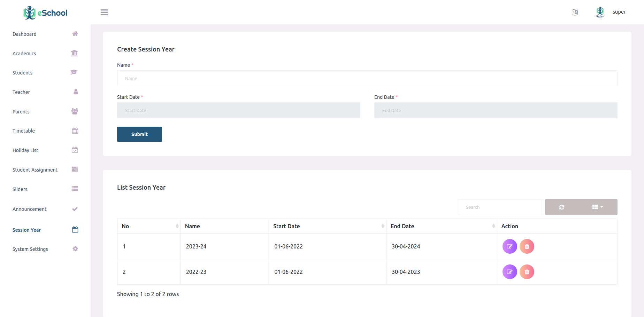
Task: Refresh the session year table
Action: 561,207
